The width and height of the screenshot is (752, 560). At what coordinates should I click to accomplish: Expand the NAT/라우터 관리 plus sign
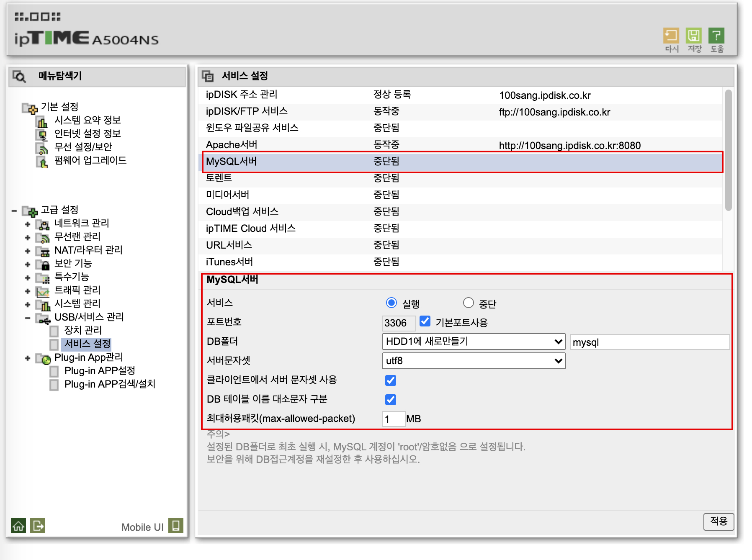(x=28, y=251)
